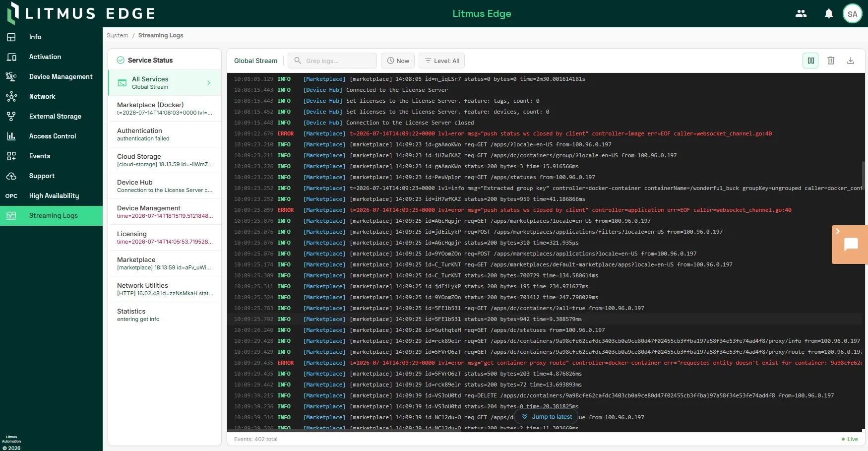Viewport: 868px width, 451px height.
Task: Click the Events sidebar icon
Action: click(x=11, y=156)
